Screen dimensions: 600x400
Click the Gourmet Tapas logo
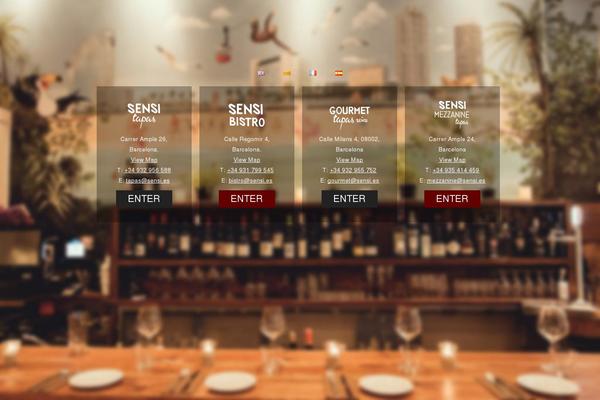coord(349,116)
